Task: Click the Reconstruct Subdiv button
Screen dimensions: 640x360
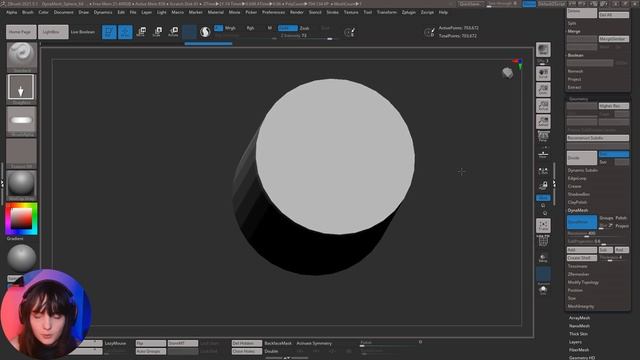Action: [x=598, y=138]
